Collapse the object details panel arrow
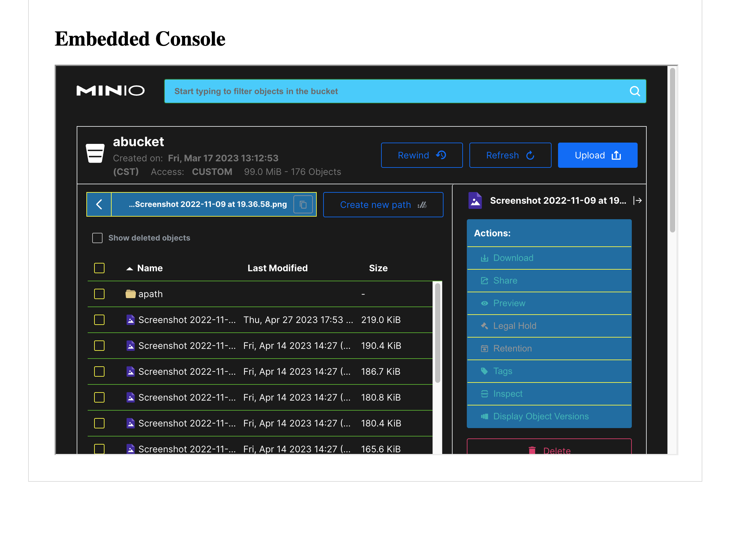 pyautogui.click(x=637, y=200)
